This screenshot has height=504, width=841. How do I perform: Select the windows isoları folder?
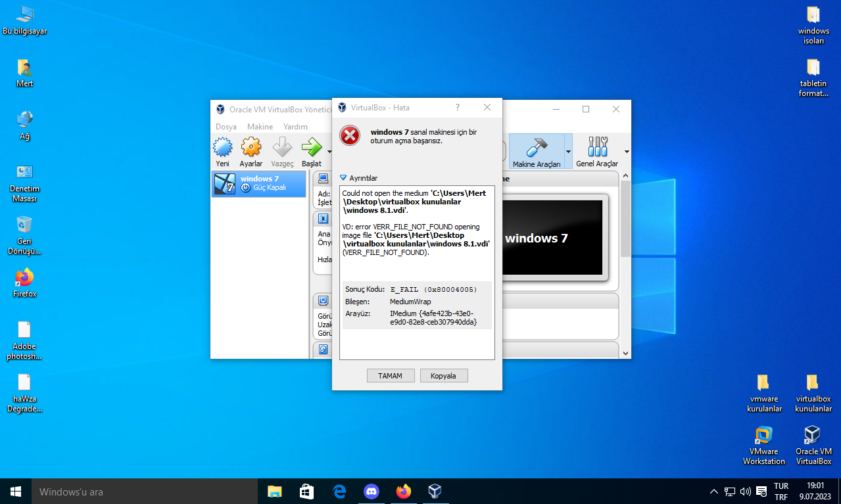click(813, 25)
